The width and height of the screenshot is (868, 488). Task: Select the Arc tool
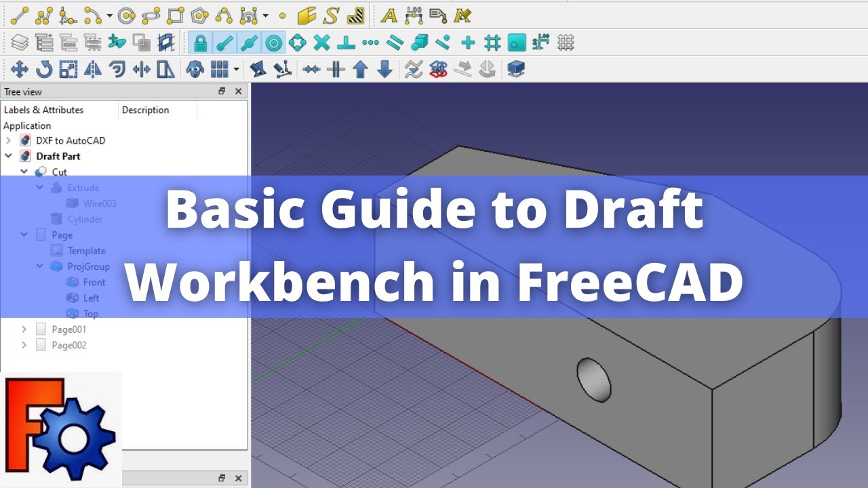[92, 15]
